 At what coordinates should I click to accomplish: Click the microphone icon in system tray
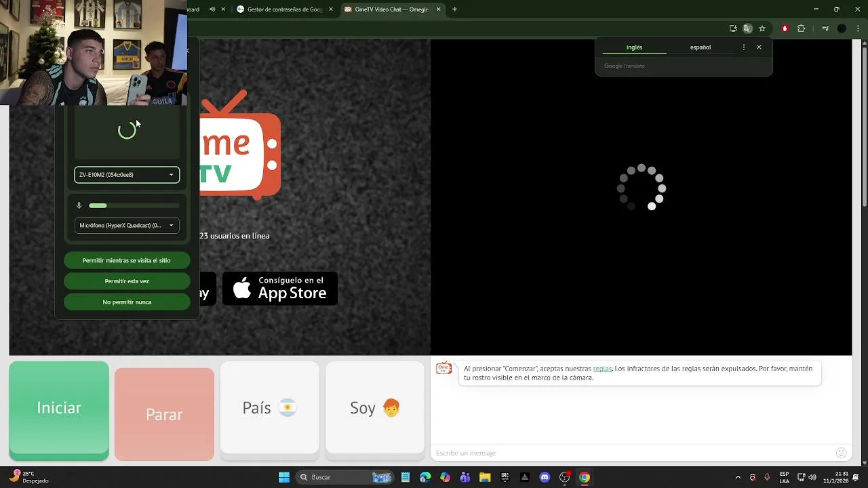(x=767, y=477)
